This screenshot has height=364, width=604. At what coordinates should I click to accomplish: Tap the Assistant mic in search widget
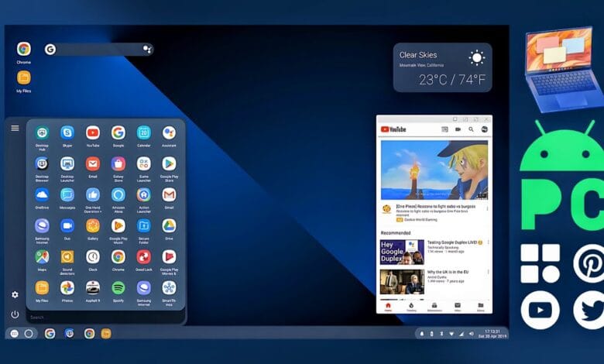tap(147, 50)
